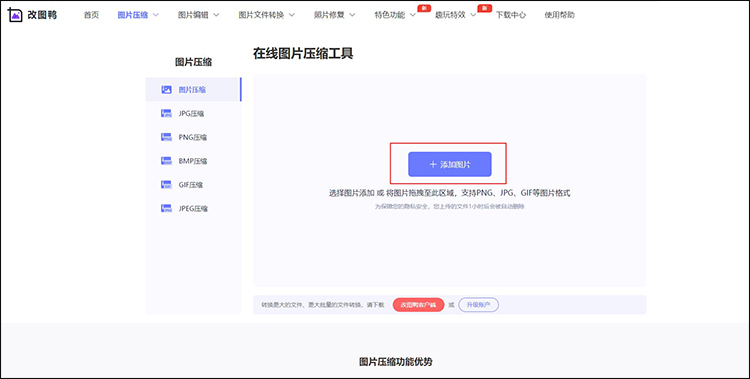Go to 首页 in the navigation bar
The width and height of the screenshot is (750, 379).
pos(91,15)
